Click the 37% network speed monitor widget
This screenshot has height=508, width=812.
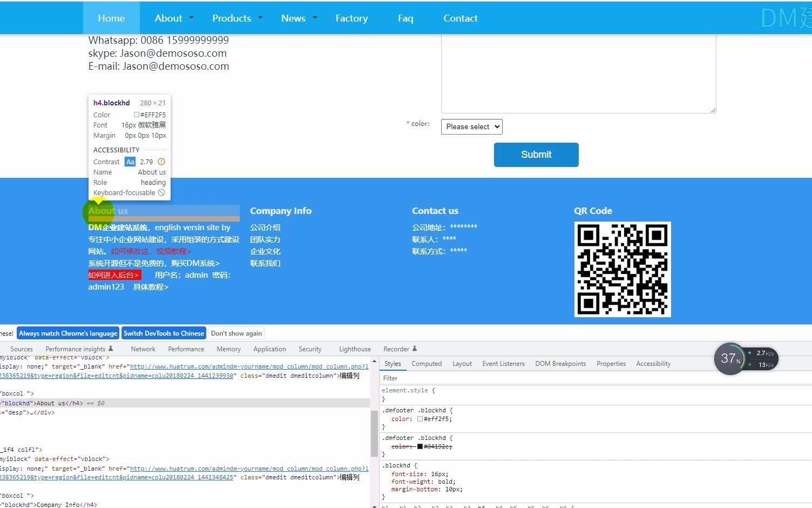click(746, 358)
